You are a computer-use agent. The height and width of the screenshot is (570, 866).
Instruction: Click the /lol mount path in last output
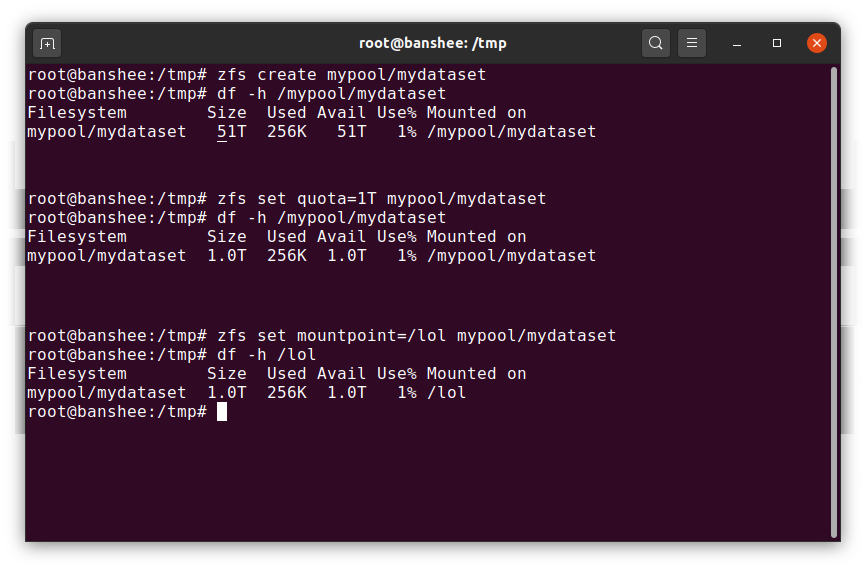tap(447, 393)
